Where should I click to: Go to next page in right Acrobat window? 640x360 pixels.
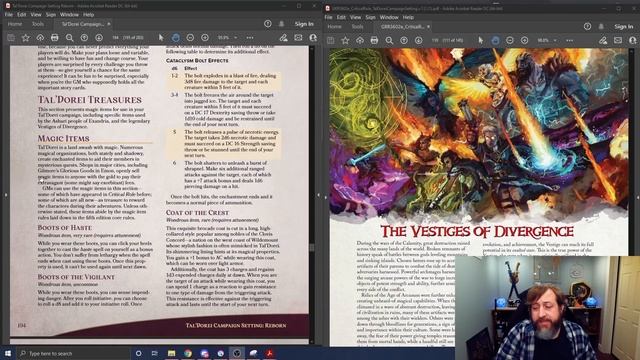(x=418, y=40)
